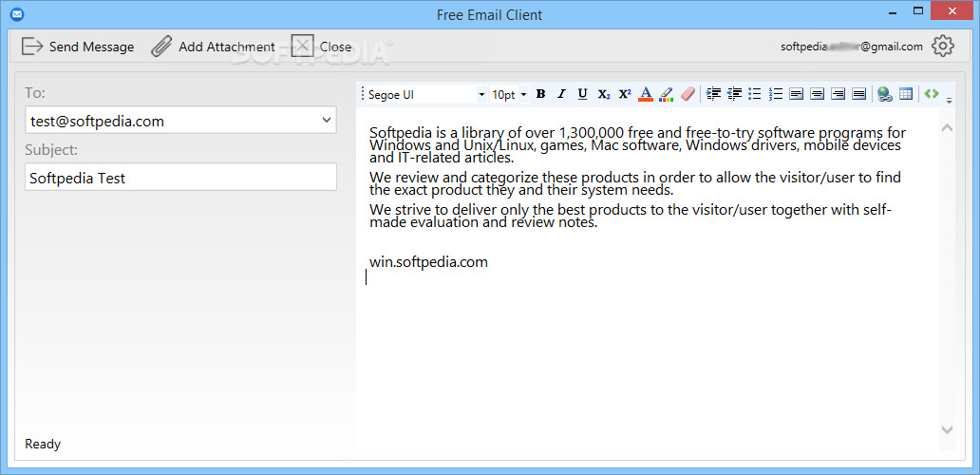Image resolution: width=980 pixels, height=475 pixels.
Task: Click the account email address in header
Action: click(852, 47)
